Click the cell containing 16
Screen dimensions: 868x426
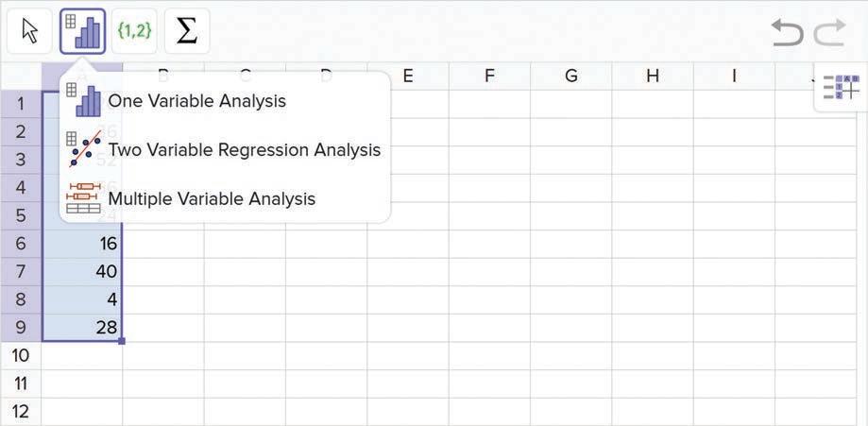click(x=83, y=244)
